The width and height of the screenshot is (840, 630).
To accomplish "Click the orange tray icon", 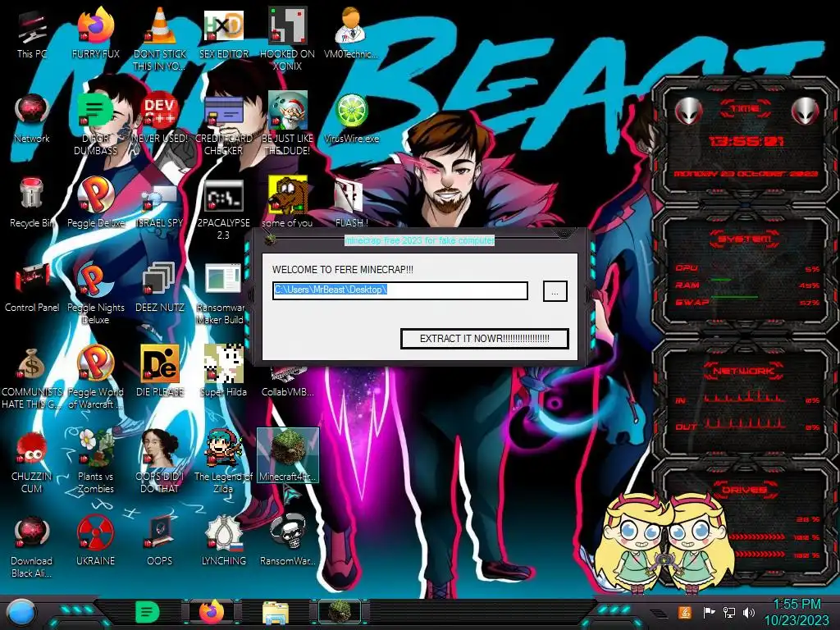I will pyautogui.click(x=685, y=612).
